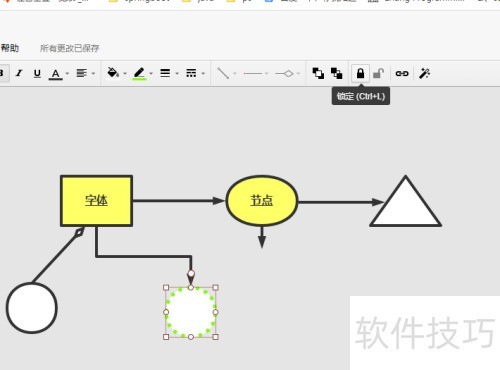Bring the selected shape to front
This screenshot has width=500, height=370.
[318, 73]
